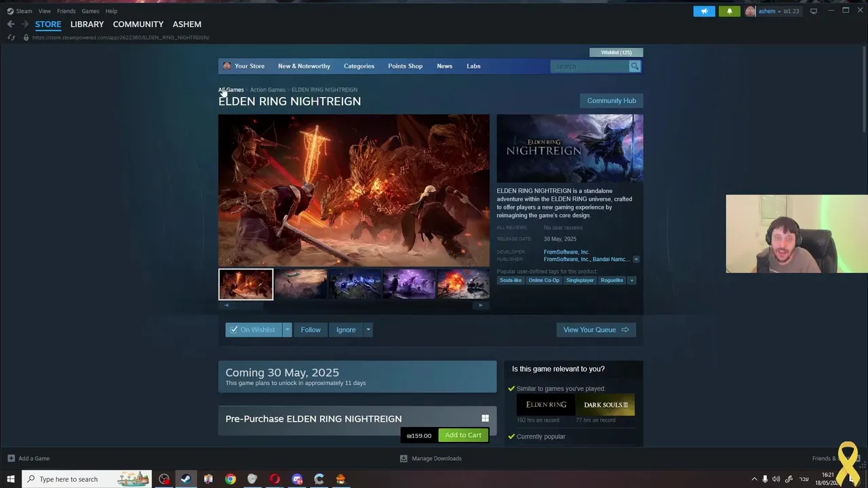868x488 pixels.
Task: Reload the store page
Action: (11, 37)
